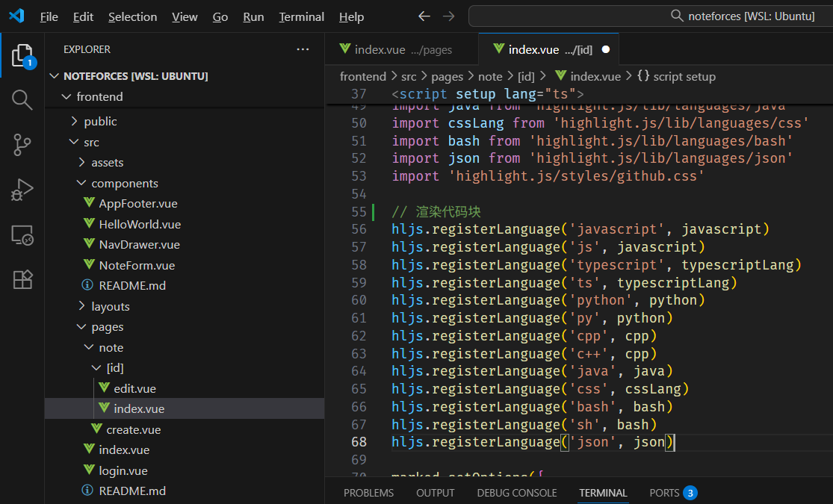Collapse the [id] folder
Screen dimensions: 833x504
[x=115, y=368]
